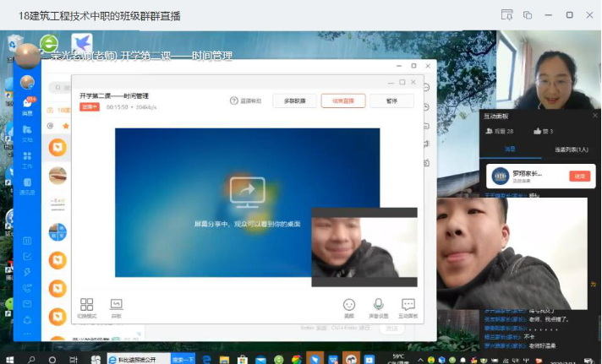Viewport: 602px width, 364px height.
Task: Click the picture-in-picture student video thumbnail
Action: (364, 247)
